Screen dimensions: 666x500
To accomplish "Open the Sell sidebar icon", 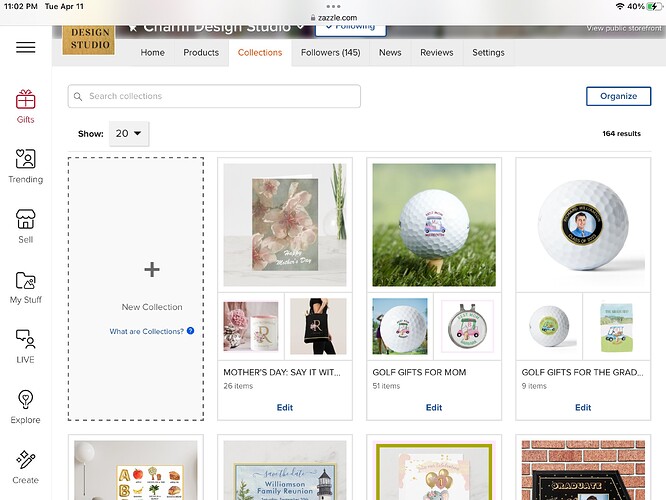I will [25, 226].
